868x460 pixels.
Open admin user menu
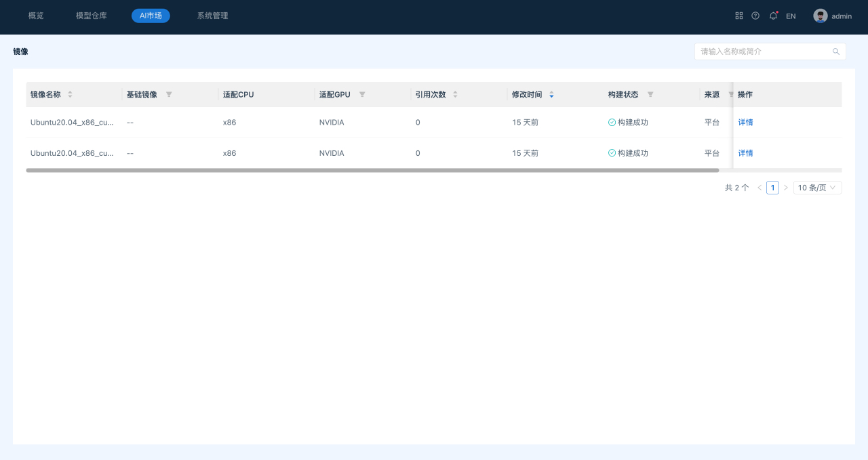[833, 16]
